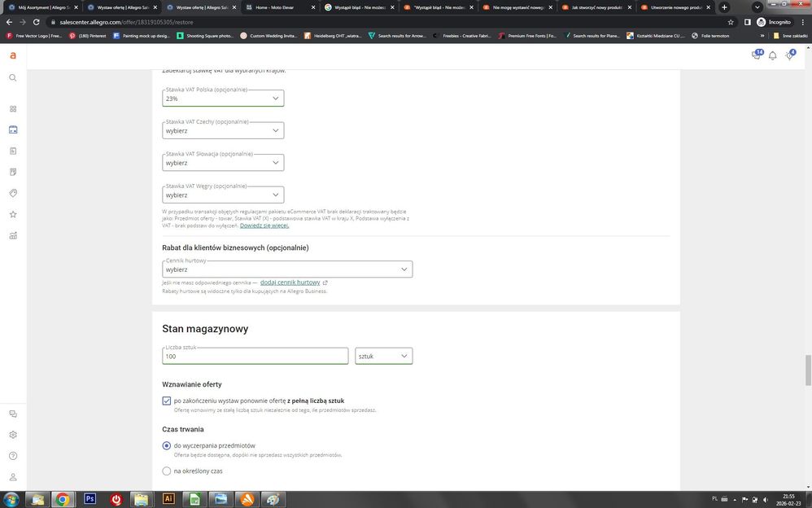Viewport: 812px width, 508px height.
Task: Toggle the relist offer with full quantity checkbox
Action: pyautogui.click(x=167, y=401)
